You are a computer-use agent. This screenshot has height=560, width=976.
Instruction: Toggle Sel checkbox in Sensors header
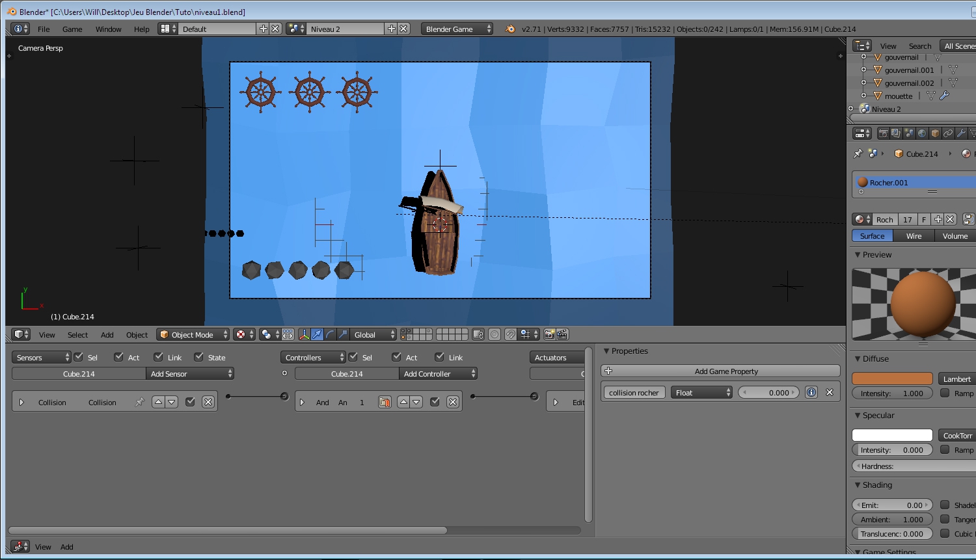[79, 356]
